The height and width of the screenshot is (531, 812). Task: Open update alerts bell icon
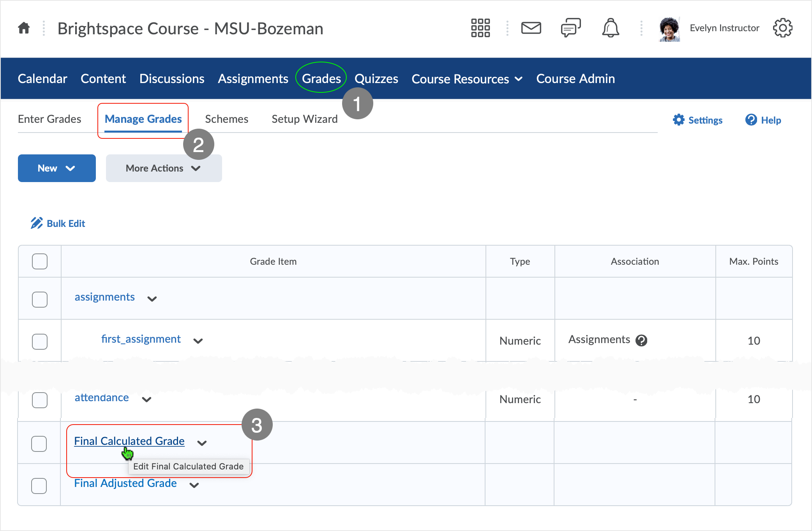(611, 28)
